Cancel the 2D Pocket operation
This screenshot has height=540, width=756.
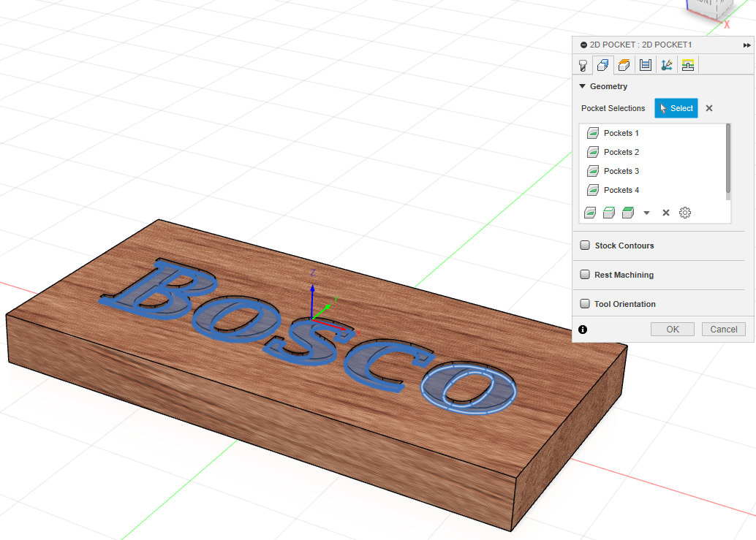click(724, 330)
